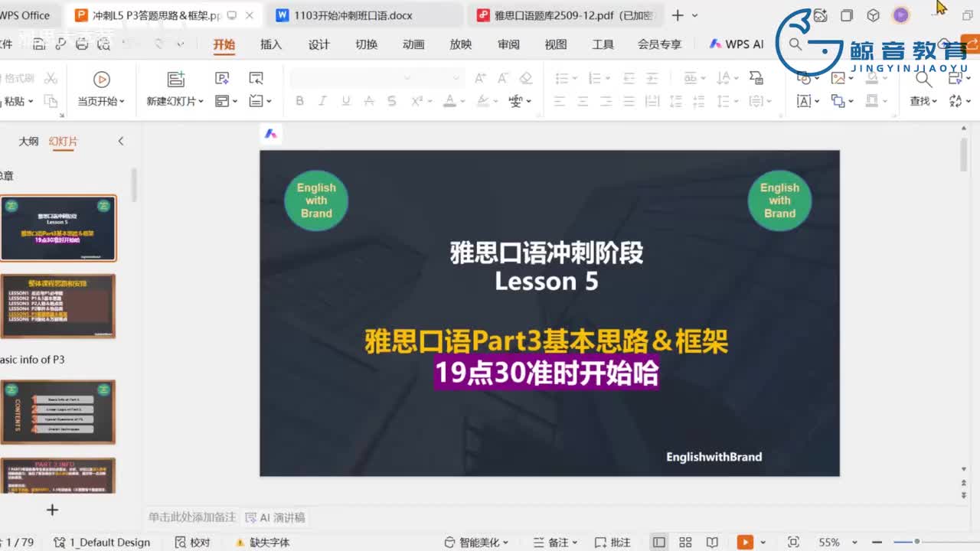Click 单击此处添加备注 notes field

point(192,517)
